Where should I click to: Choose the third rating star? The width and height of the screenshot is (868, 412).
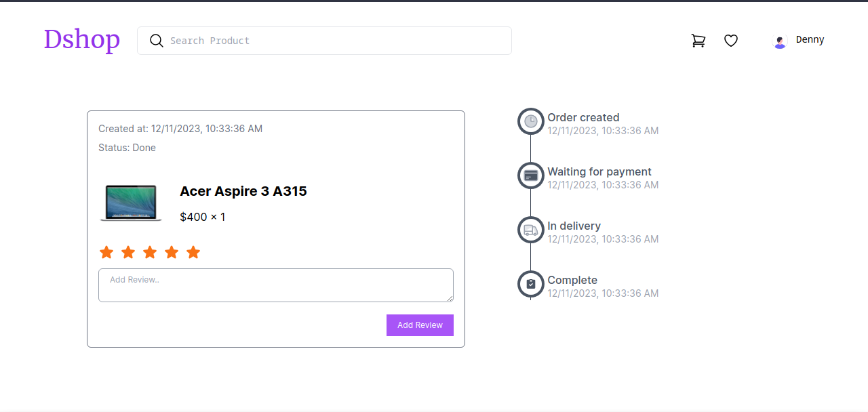point(150,252)
